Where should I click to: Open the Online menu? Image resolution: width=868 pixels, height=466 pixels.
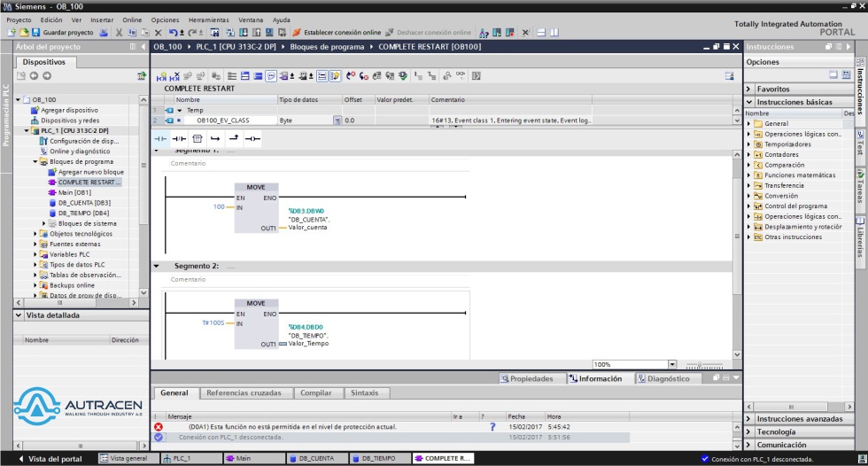[132, 19]
